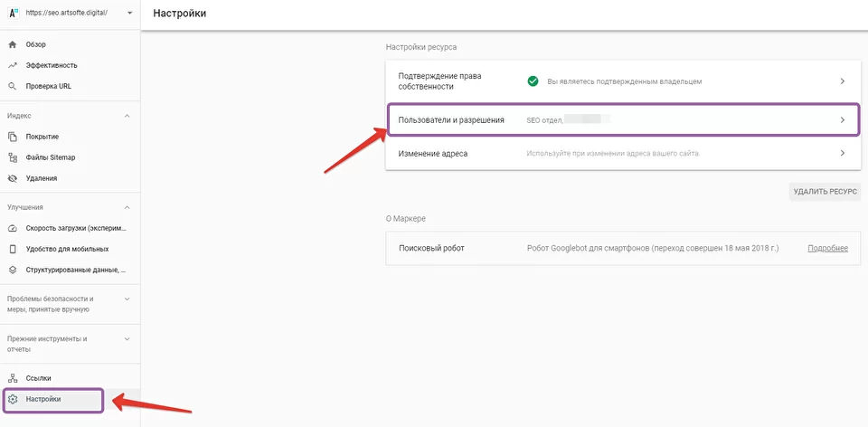Click Поисковый робот label
This screenshot has width=868, height=427.
coord(431,248)
